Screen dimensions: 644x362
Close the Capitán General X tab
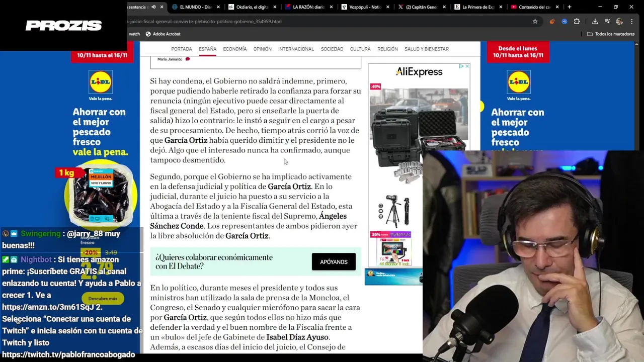444,7
